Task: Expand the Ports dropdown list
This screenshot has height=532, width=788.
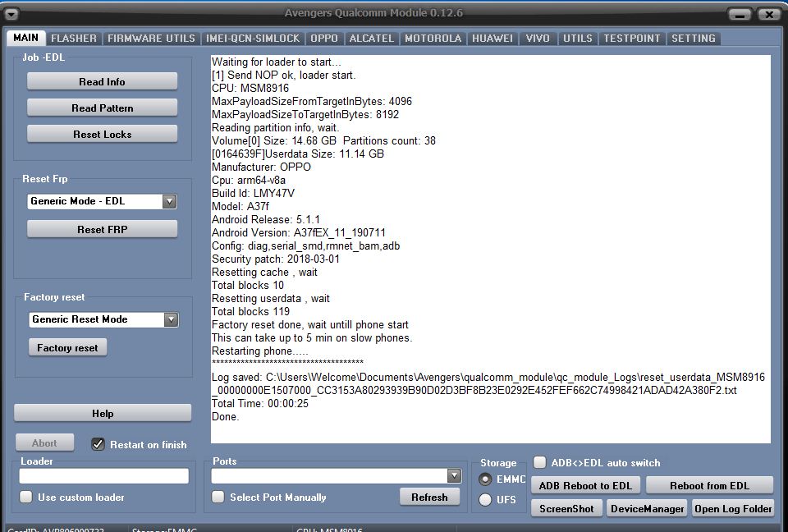Action: [454, 475]
